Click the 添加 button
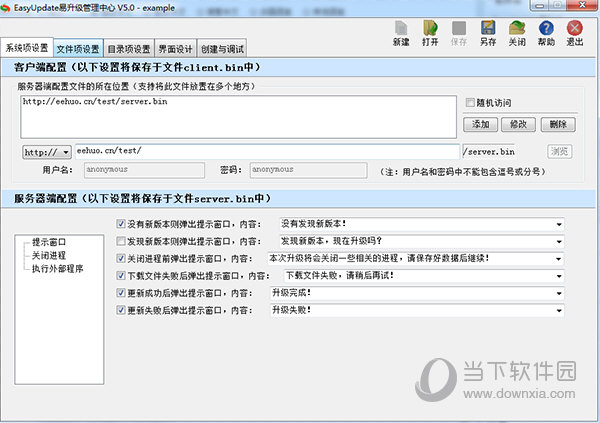 tap(481, 124)
